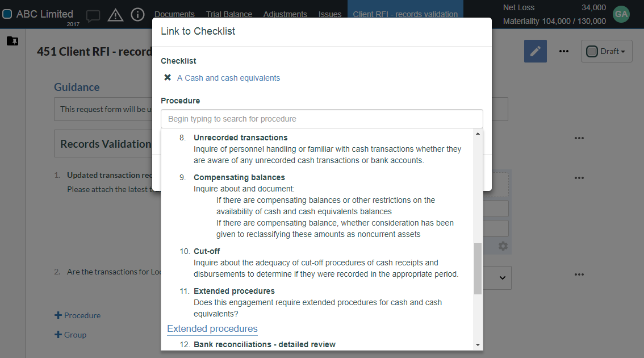The width and height of the screenshot is (644, 358).
Task: Open the Adjustments menu item
Action: [x=285, y=14]
